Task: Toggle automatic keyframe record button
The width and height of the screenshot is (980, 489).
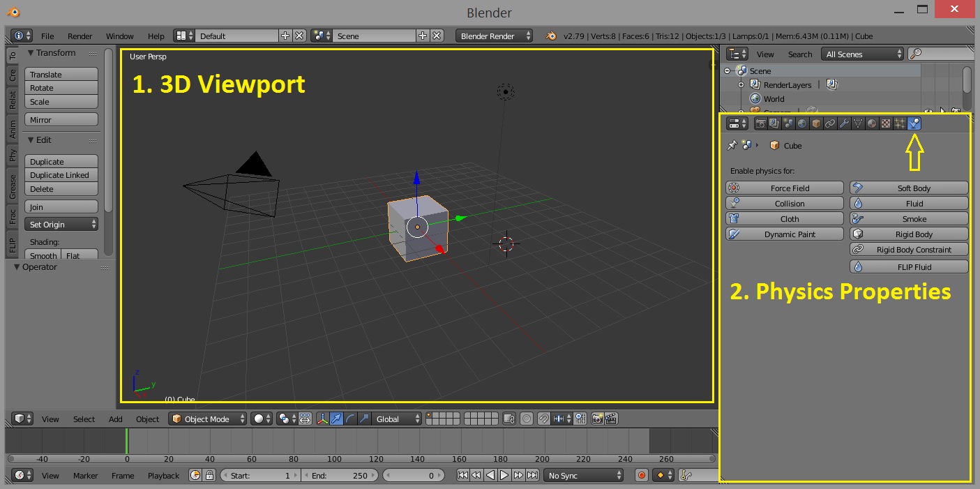Action: pos(642,475)
